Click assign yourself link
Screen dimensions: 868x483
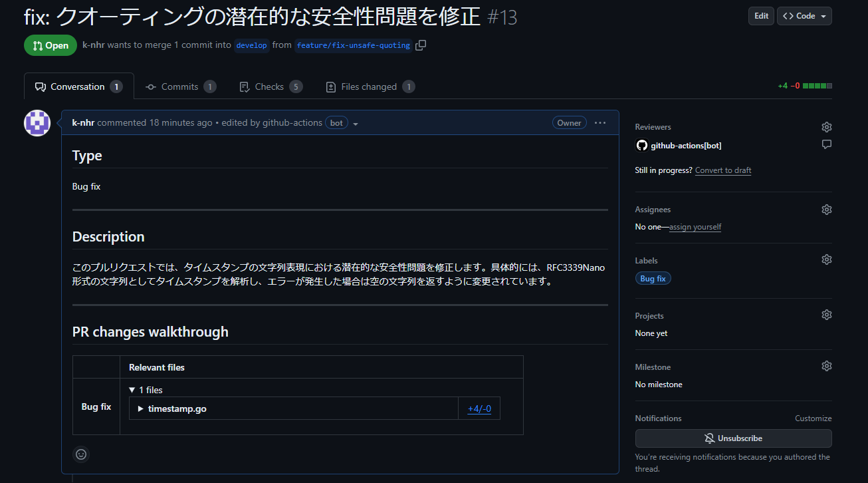coord(695,227)
